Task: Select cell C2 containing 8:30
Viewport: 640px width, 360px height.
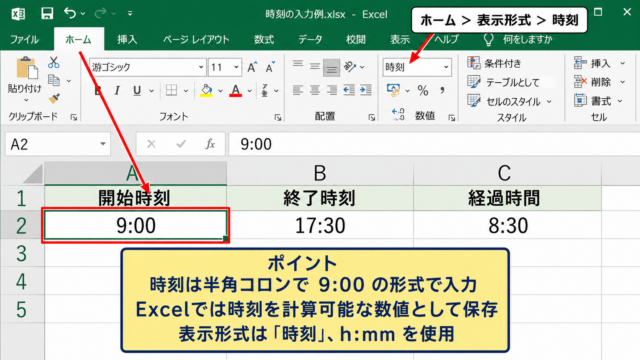Action: (507, 225)
